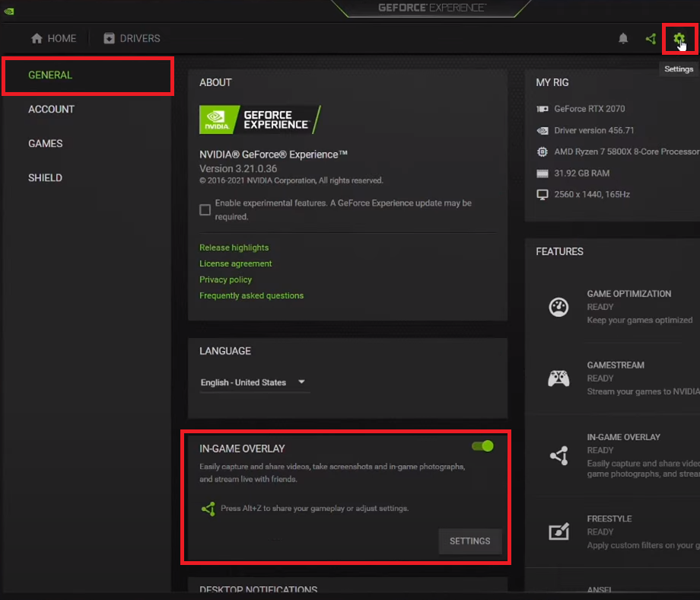This screenshot has width=700, height=600.
Task: Open the Account settings tab
Action: pos(51,110)
